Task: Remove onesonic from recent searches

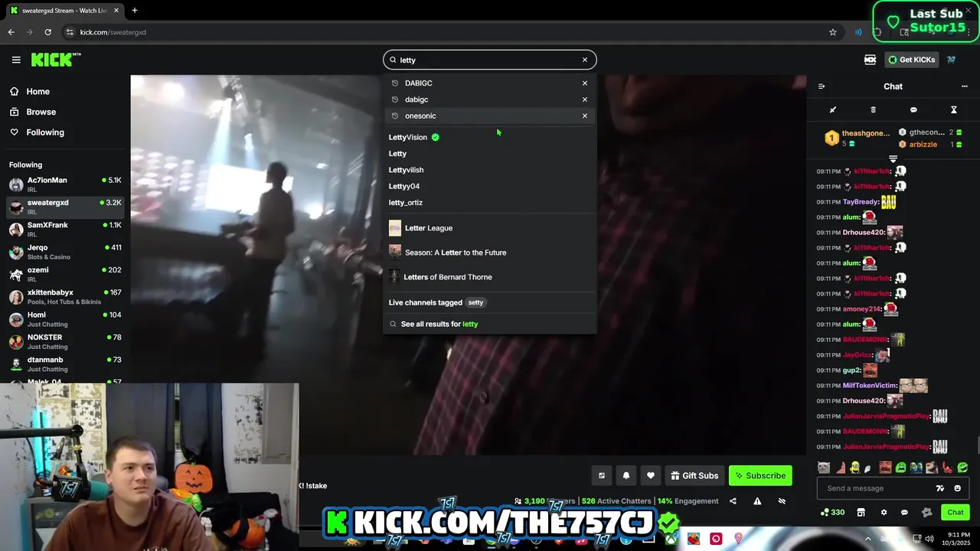Action: (x=585, y=116)
